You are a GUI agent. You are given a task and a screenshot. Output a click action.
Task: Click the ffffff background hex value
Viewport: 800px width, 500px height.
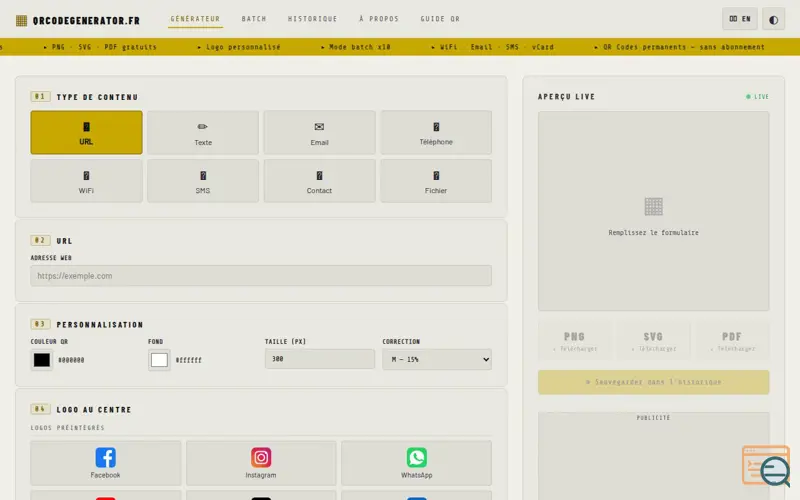pos(188,360)
